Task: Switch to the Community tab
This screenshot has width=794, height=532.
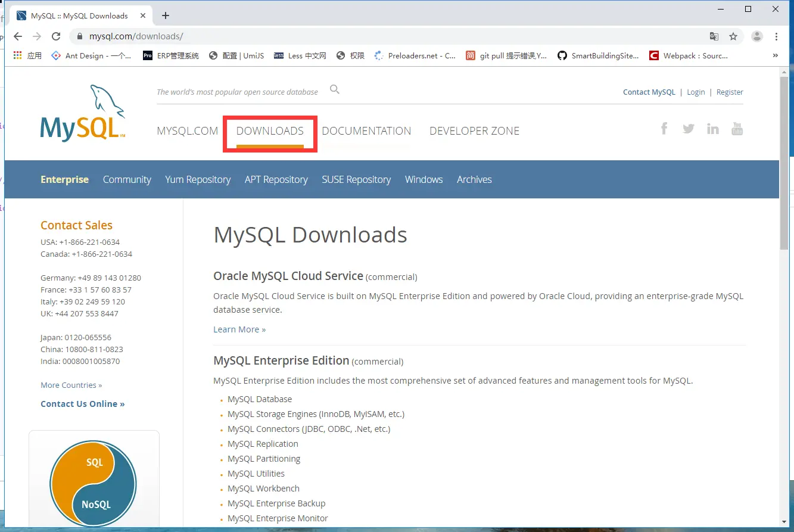Action: [x=127, y=179]
